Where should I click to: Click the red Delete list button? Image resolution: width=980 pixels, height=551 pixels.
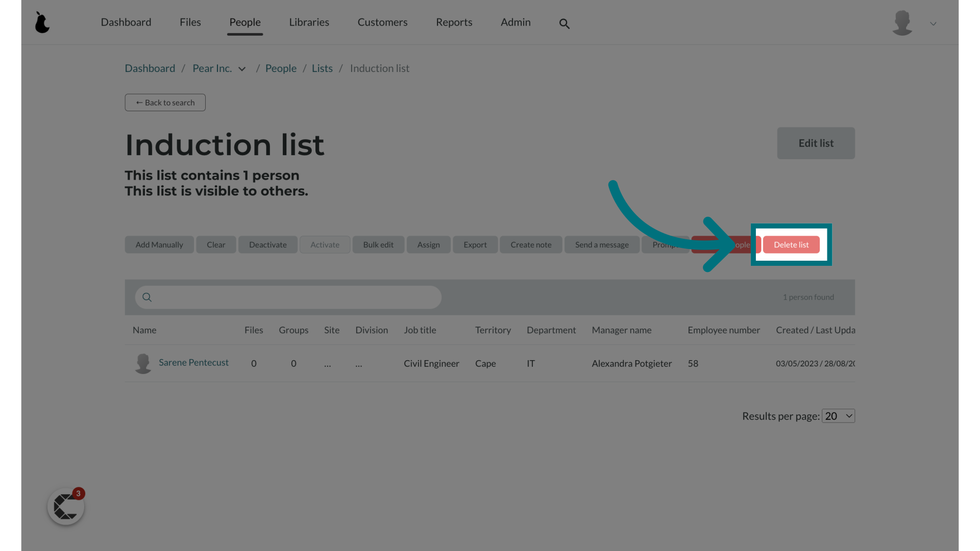pos(791,245)
